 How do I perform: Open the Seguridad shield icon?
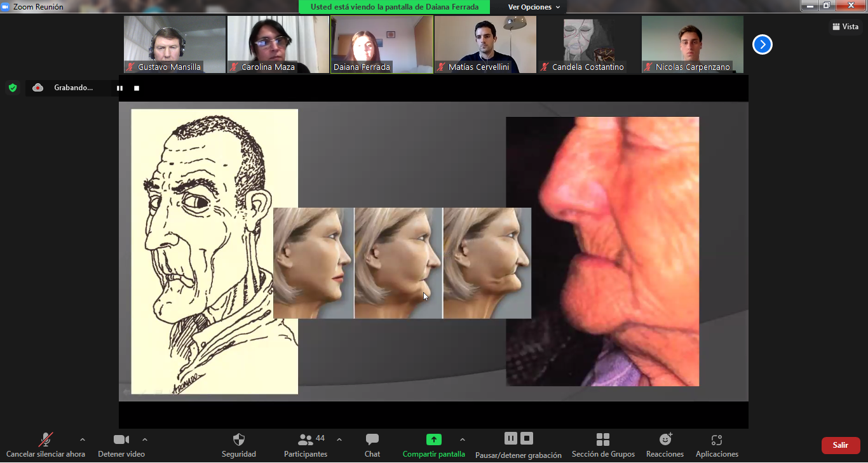tap(239, 440)
